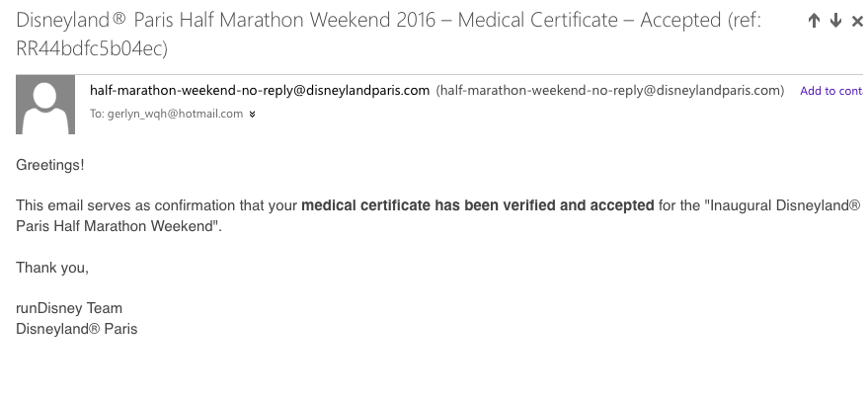Viewport: 868px width, 396px height.
Task: Expand recipient details double-chevron
Action: click(252, 115)
